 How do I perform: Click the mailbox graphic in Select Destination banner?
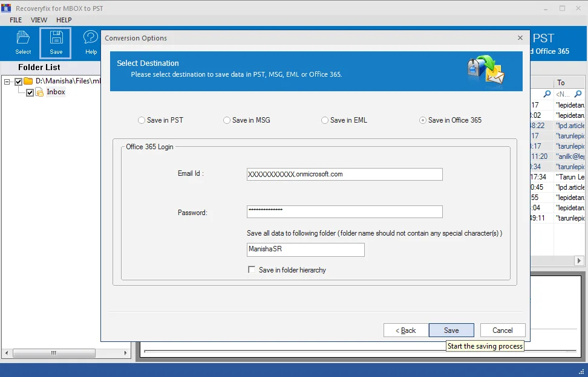click(x=486, y=69)
